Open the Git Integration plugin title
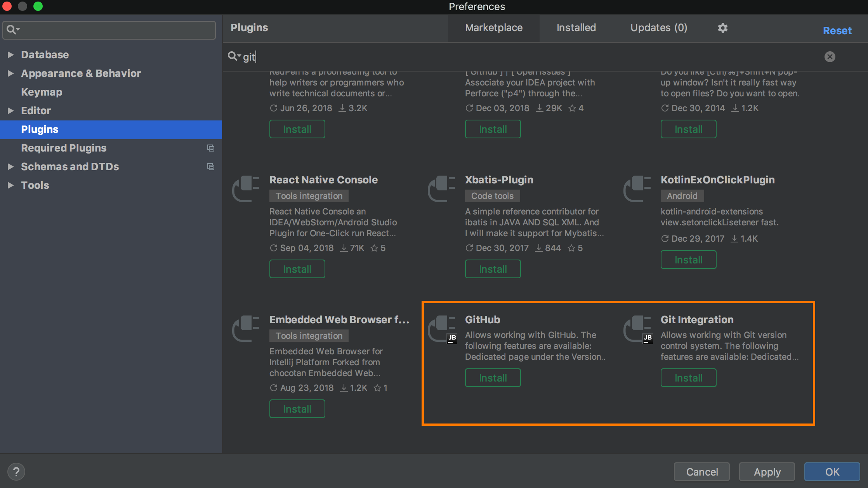This screenshot has width=868, height=488. coord(697,320)
